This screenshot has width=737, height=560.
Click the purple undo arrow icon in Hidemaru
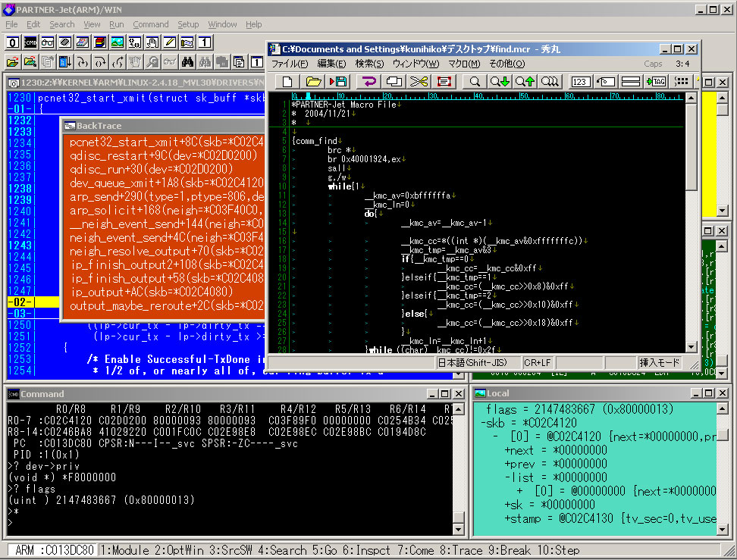pyautogui.click(x=369, y=82)
